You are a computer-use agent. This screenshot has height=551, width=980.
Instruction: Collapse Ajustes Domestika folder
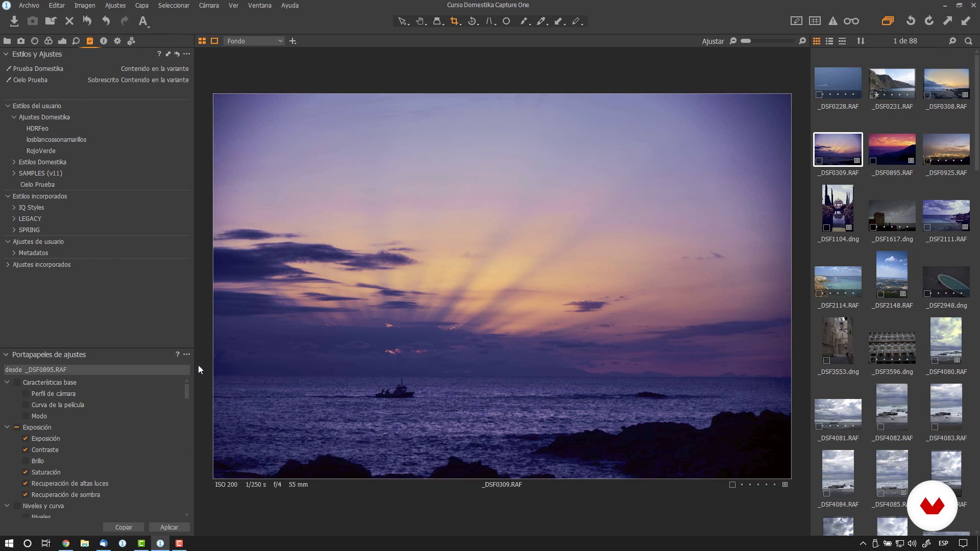click(x=14, y=117)
